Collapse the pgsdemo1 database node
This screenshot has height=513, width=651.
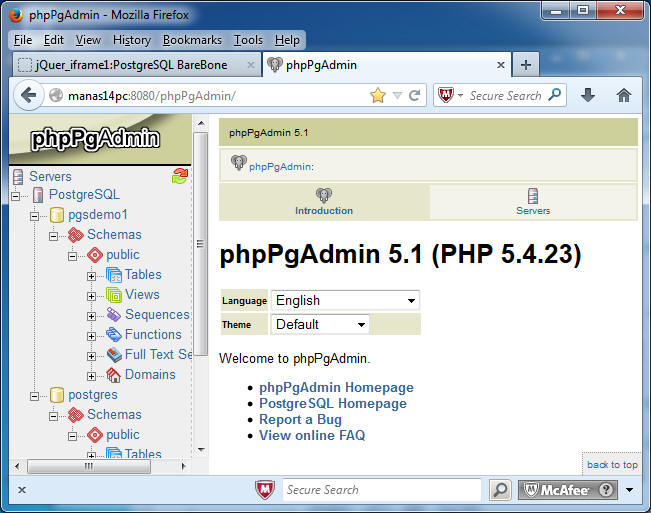34,216
